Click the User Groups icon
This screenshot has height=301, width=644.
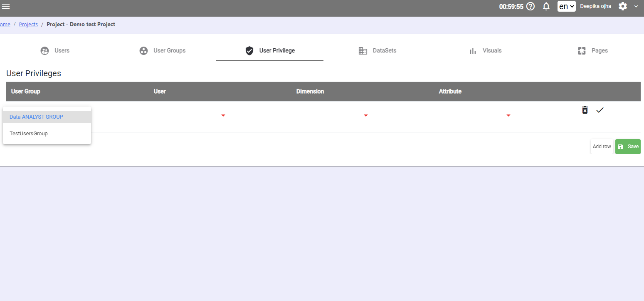[143, 50]
